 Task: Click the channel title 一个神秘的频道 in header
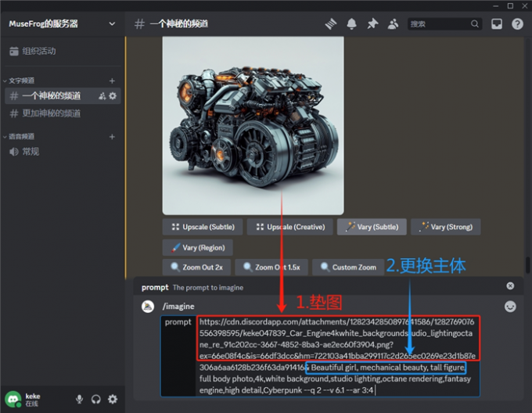[x=179, y=23]
